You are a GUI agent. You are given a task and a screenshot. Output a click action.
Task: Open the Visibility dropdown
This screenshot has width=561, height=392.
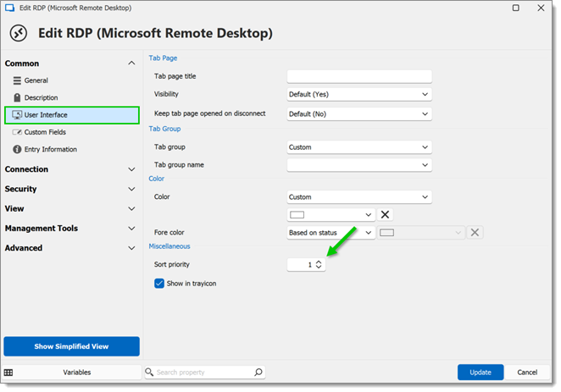pyautogui.click(x=359, y=95)
